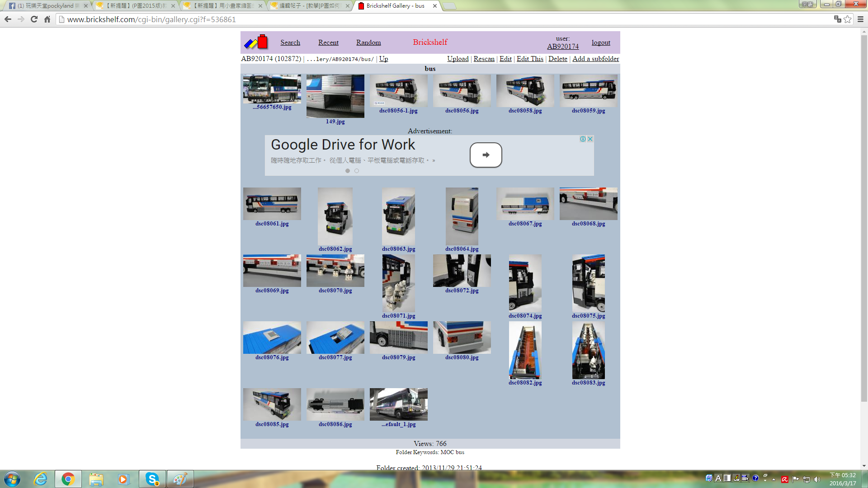
Task: Click the translate page icon in address bar
Action: (x=837, y=19)
